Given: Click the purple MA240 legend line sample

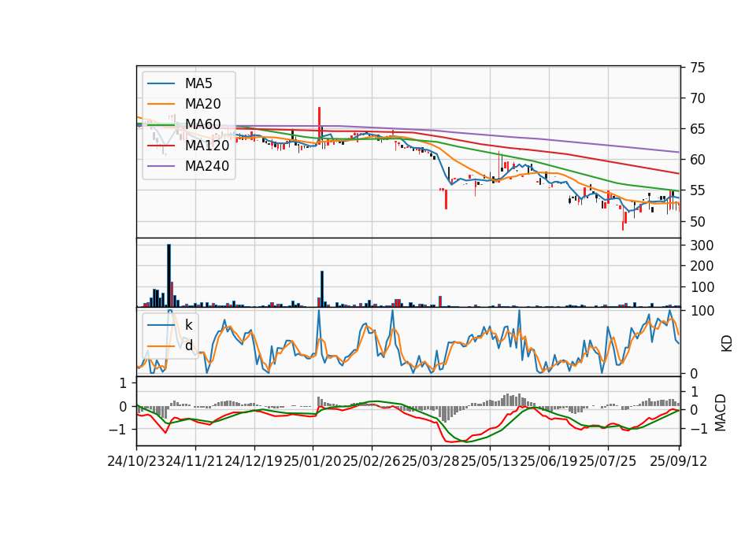Looking at the screenshot, I should tap(161, 166).
